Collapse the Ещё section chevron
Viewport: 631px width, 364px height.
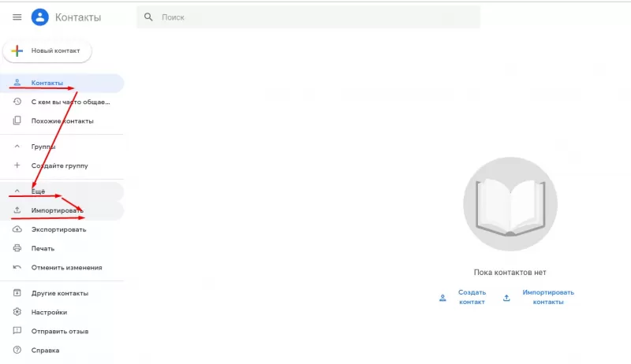point(17,191)
